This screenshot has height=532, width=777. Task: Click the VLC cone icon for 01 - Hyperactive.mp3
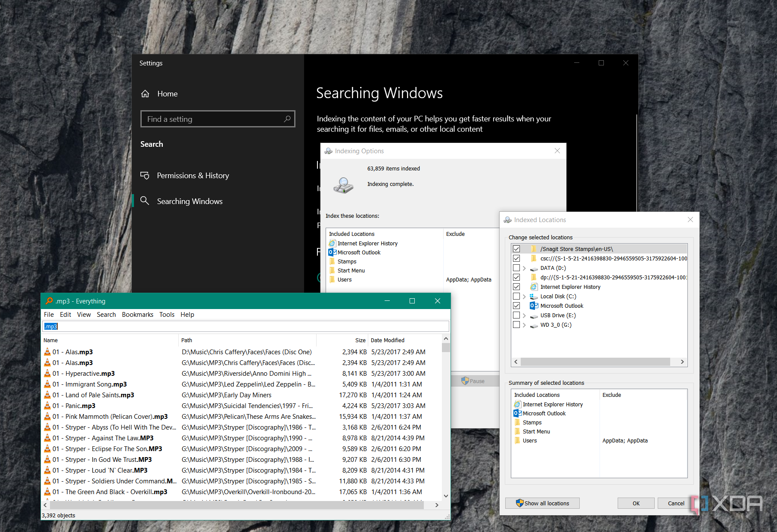click(x=47, y=373)
